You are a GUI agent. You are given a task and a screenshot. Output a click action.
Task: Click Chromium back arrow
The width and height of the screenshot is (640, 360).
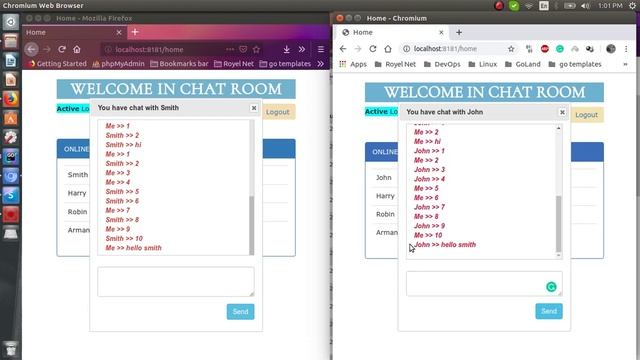343,49
